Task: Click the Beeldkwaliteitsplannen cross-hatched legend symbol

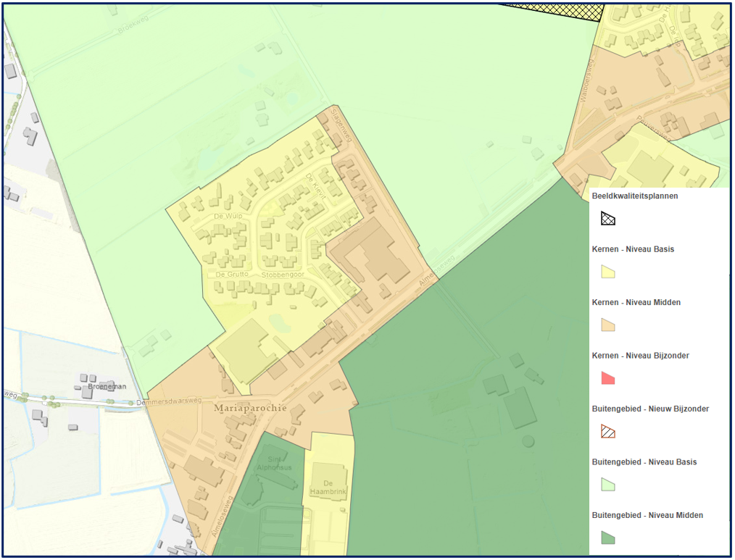Action: click(608, 218)
